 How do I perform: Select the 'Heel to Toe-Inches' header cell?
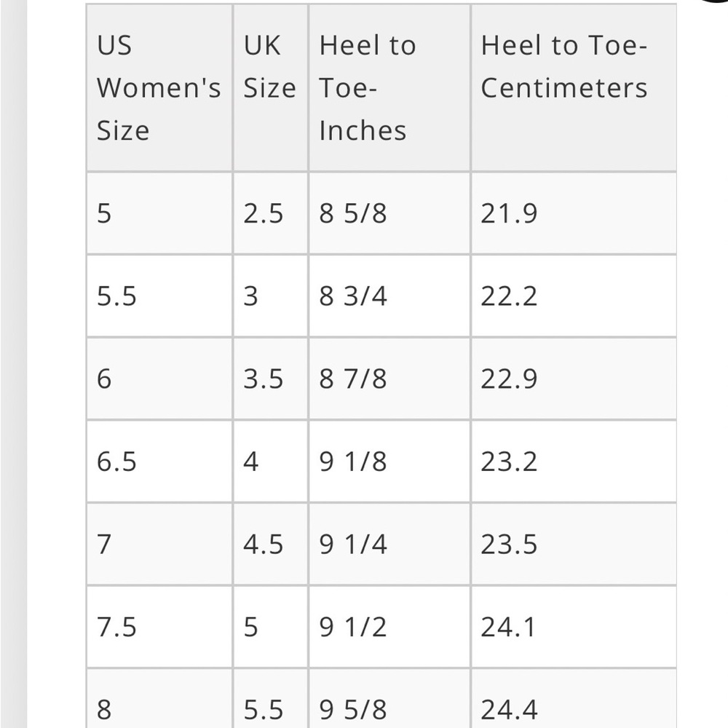[x=368, y=87]
